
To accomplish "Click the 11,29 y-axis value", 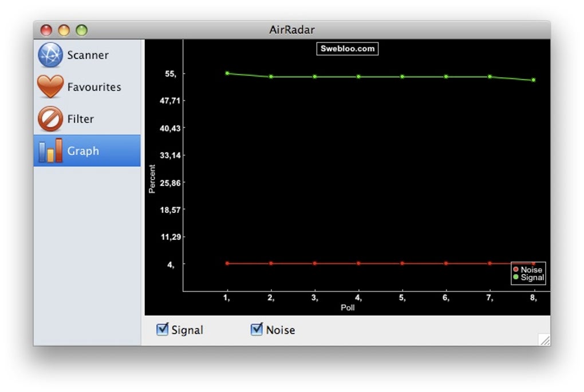I will (171, 237).
